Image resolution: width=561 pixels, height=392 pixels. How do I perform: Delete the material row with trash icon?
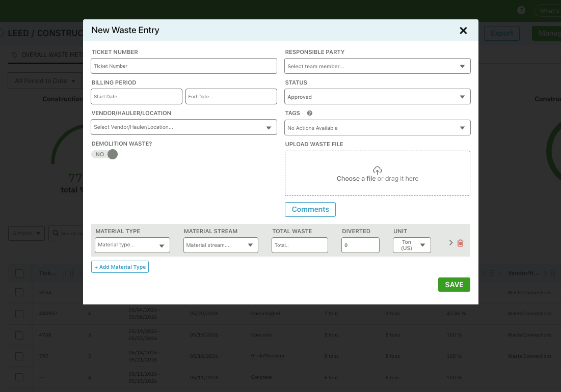[x=461, y=243]
